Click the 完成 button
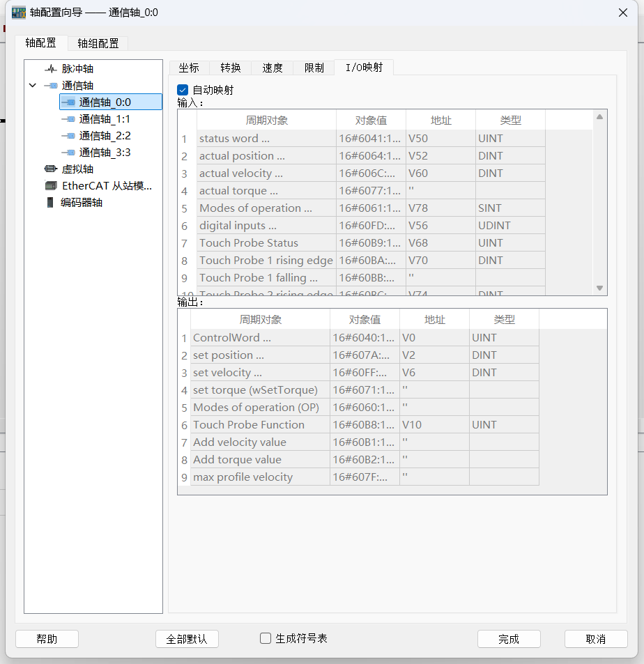The width and height of the screenshot is (644, 664). [509, 639]
